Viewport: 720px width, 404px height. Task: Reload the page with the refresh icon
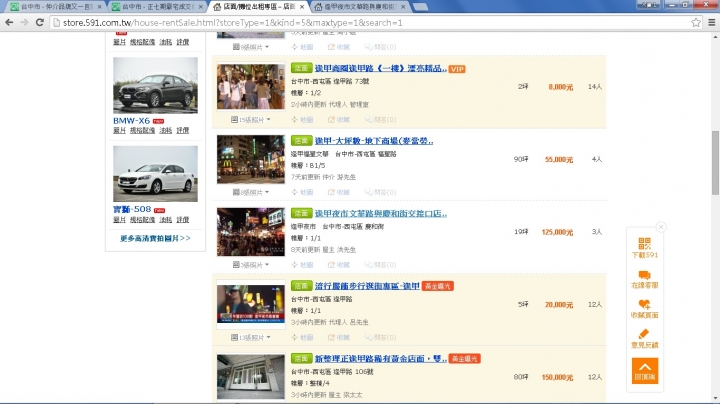coord(40,22)
